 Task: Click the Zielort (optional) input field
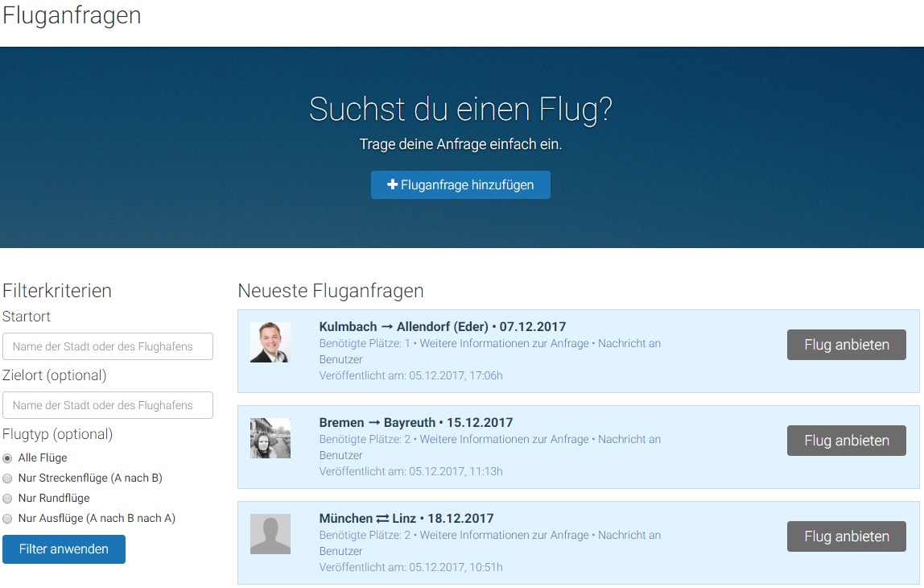pos(107,404)
